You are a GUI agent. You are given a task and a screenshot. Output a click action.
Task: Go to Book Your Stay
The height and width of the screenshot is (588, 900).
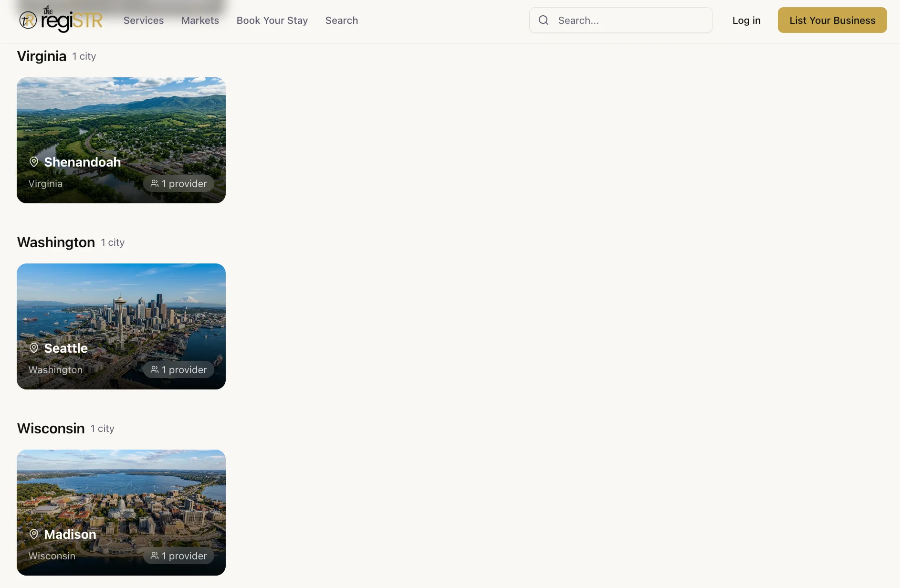click(272, 21)
